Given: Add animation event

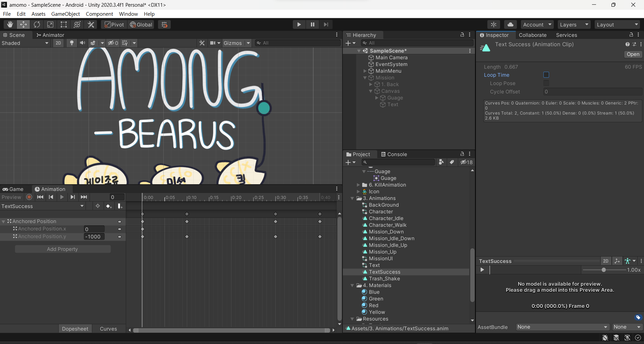Looking at the screenshot, I should 120,206.
